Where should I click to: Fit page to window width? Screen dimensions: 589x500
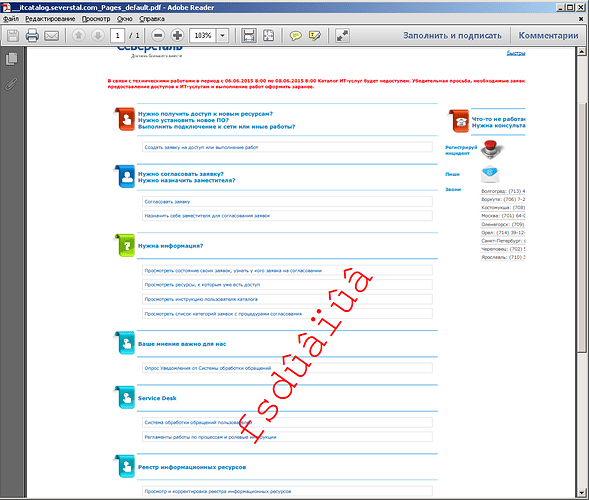click(x=249, y=36)
